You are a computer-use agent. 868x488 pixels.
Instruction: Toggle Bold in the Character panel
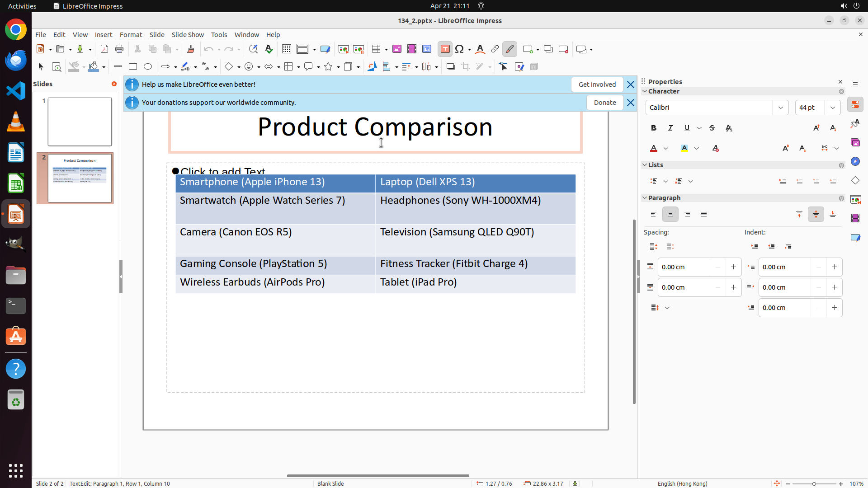pyautogui.click(x=654, y=128)
